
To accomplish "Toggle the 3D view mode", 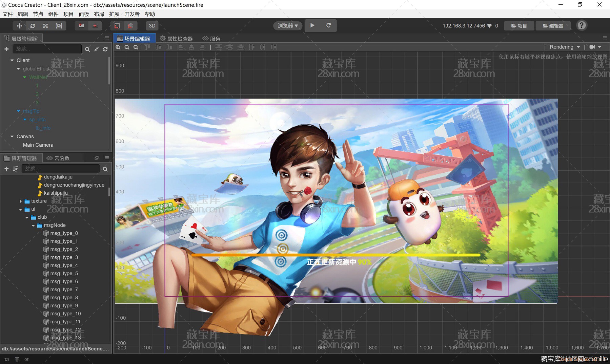I will coord(152,26).
